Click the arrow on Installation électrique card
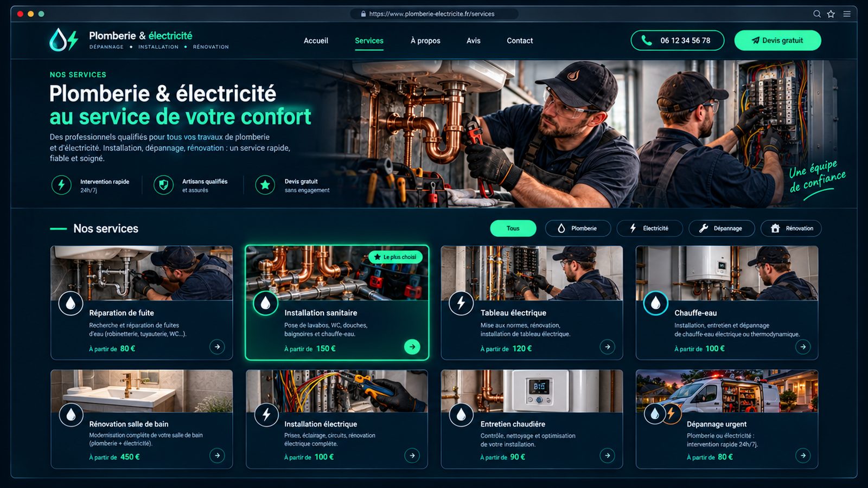 [412, 455]
